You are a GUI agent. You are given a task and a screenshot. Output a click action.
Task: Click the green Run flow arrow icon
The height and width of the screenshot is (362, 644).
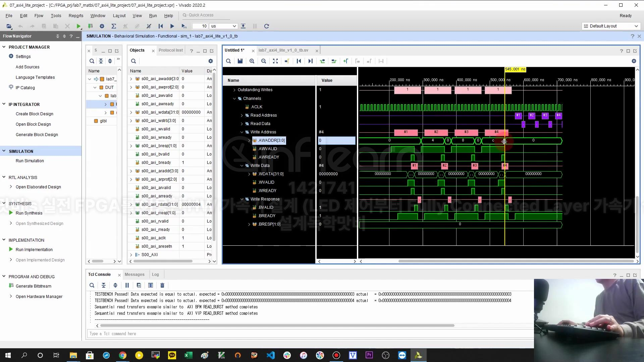[78, 26]
